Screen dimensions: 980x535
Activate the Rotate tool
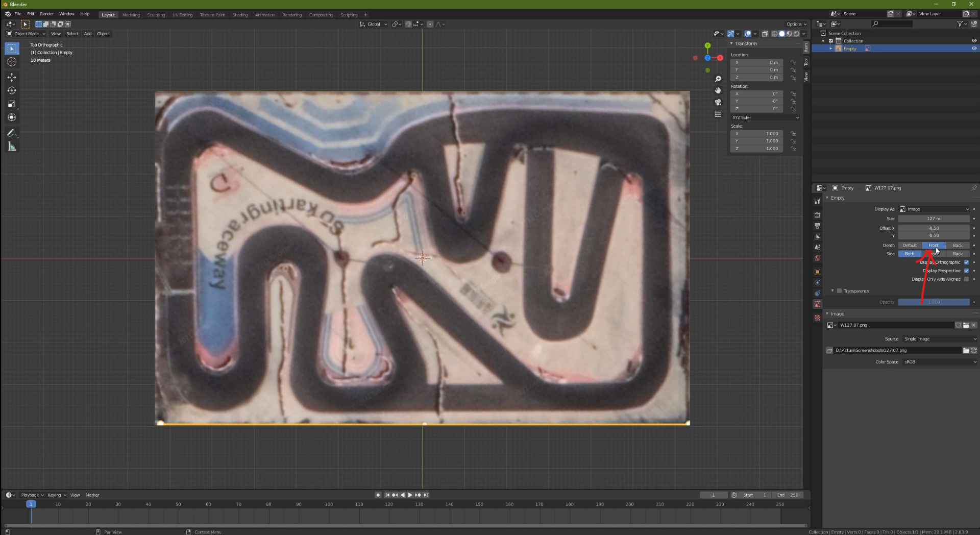pyautogui.click(x=12, y=90)
